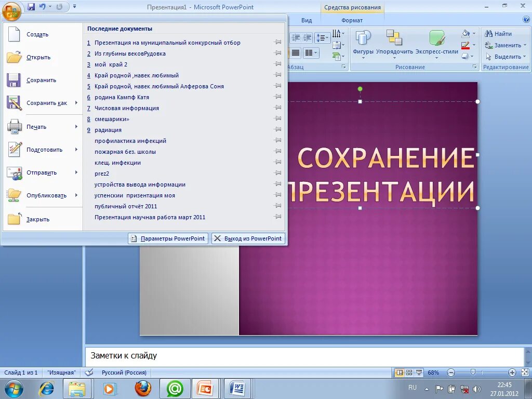Open Internet Explorer from the taskbar
This screenshot has width=532, height=399.
(x=46, y=389)
